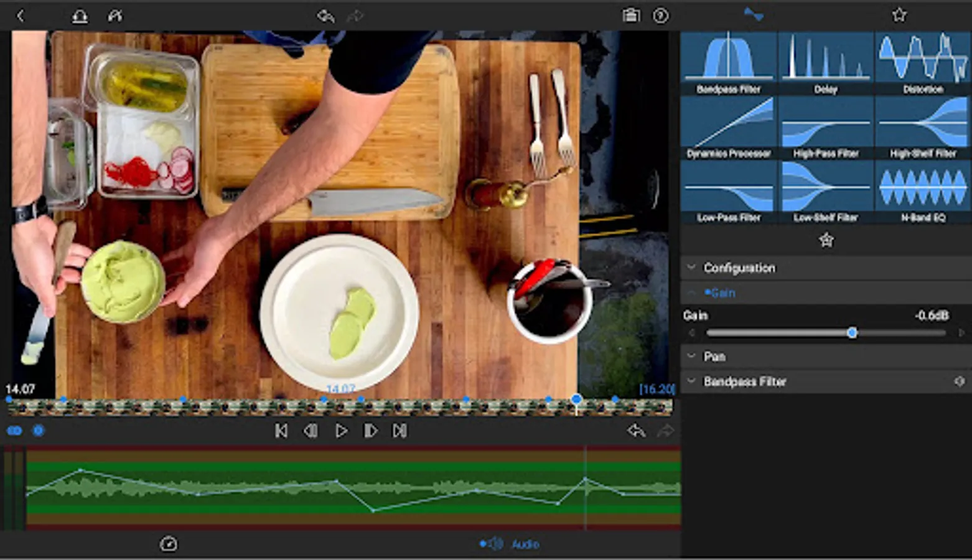Click the speaker icon beside Audio label

(495, 544)
